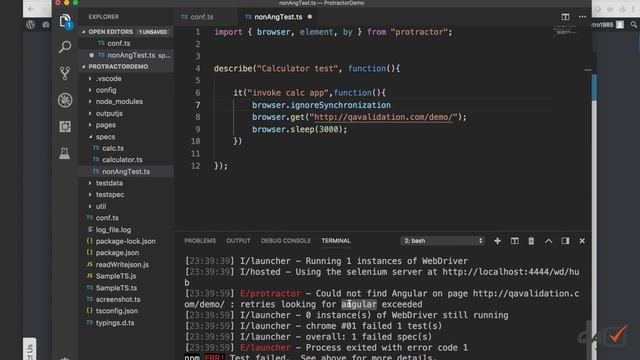Open Source Control view in activity bar
This screenshot has height=360, width=640.
click(x=65, y=73)
